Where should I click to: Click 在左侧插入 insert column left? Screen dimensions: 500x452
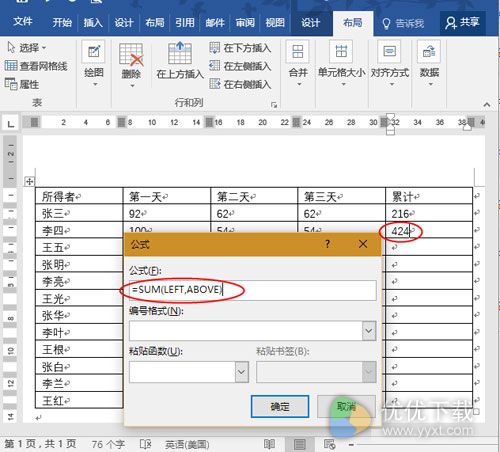(x=240, y=66)
